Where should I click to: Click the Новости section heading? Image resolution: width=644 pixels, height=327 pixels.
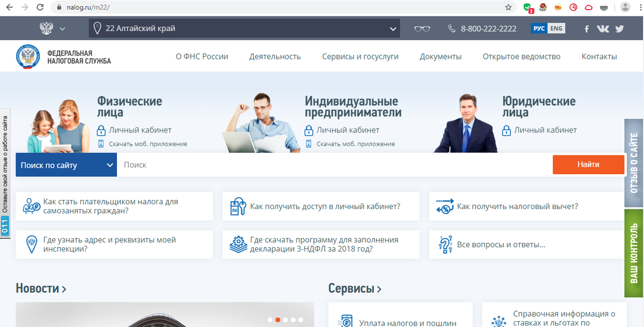point(41,288)
